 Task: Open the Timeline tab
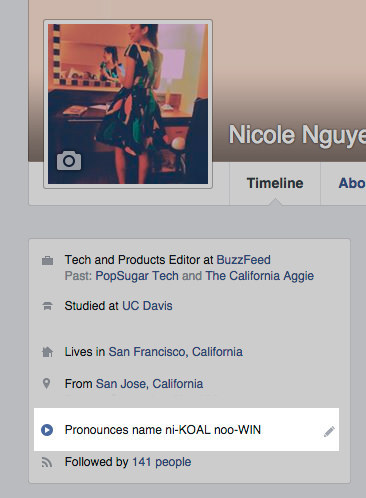point(275,183)
